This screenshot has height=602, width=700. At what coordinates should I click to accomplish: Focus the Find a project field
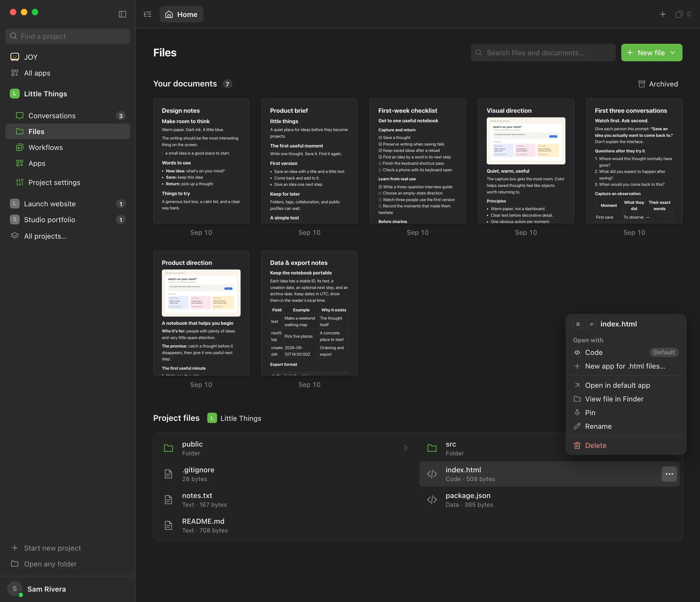point(68,36)
